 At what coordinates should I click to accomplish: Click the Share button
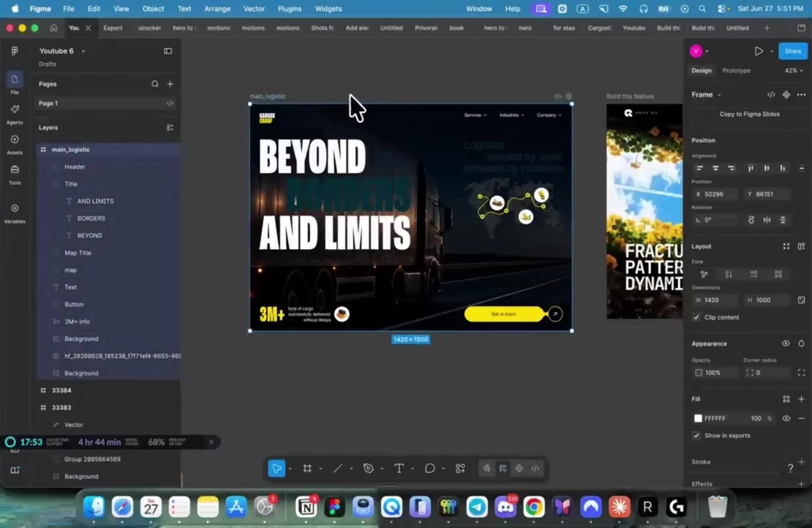point(793,51)
